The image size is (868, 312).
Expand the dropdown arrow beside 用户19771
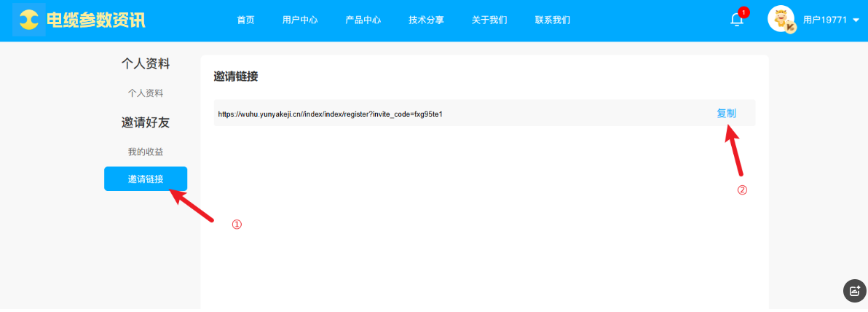(x=855, y=20)
